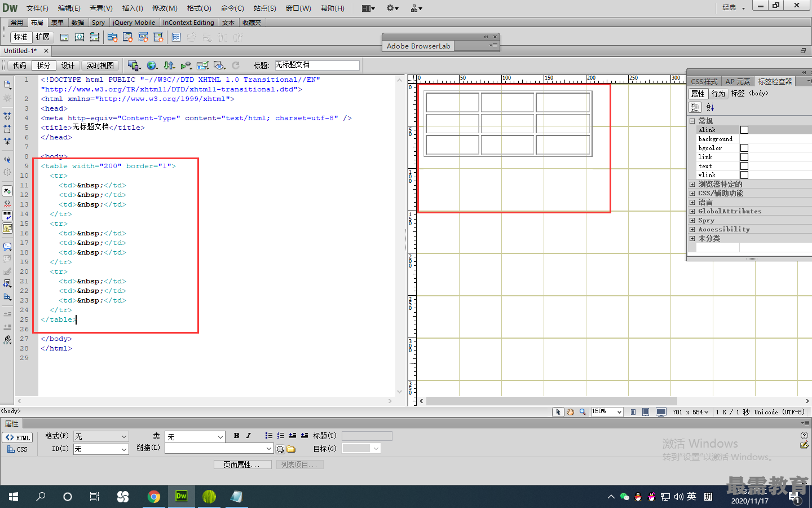Open the 站点(S) menu
Viewport: 812px width, 508px height.
click(x=264, y=8)
